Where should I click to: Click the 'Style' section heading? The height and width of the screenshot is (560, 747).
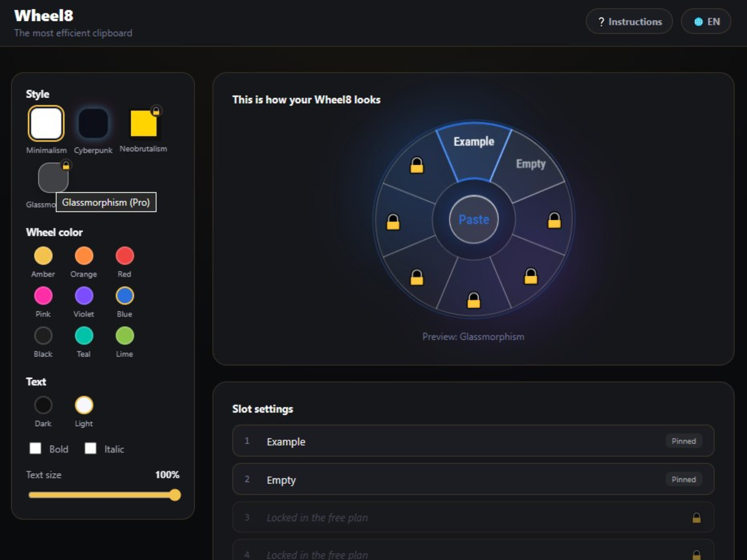tap(38, 94)
